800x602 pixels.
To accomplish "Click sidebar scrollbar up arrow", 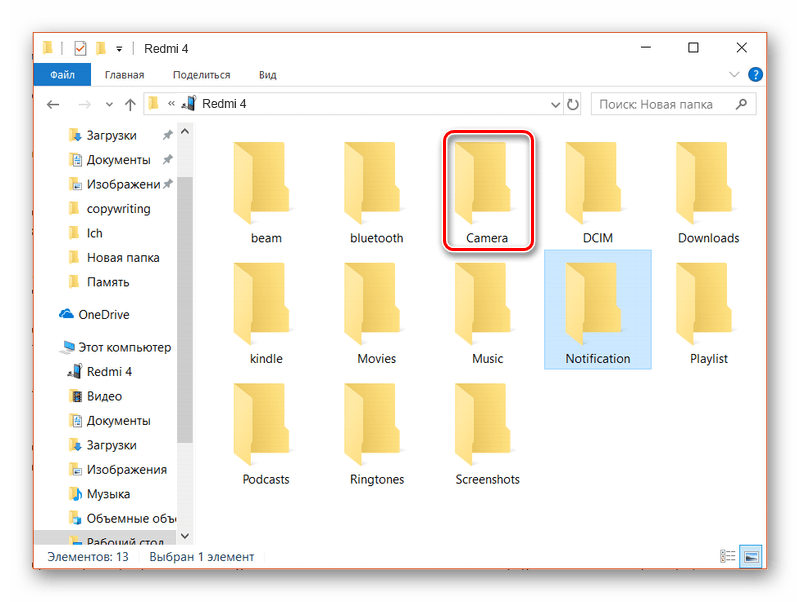I will 185,132.
